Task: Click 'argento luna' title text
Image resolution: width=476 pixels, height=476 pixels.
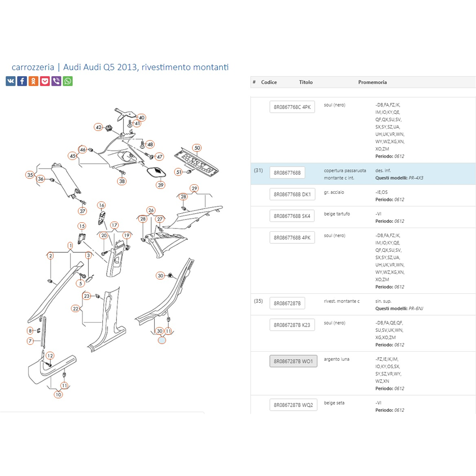Action: tap(337, 359)
